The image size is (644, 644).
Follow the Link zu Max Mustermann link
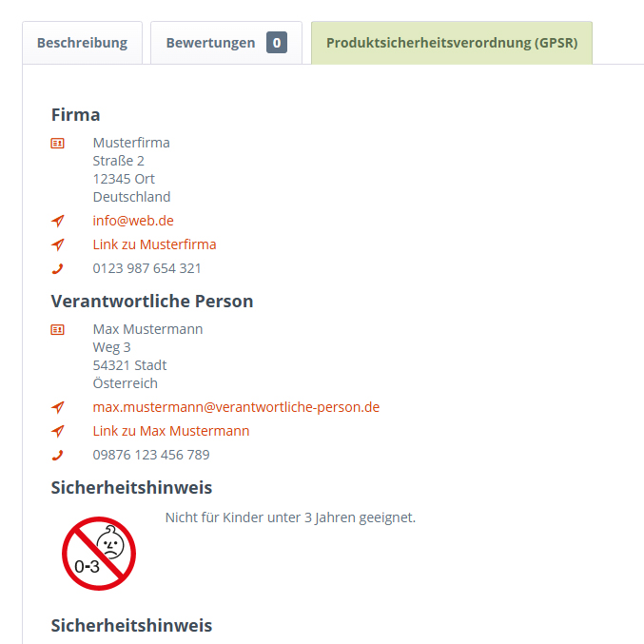click(171, 431)
